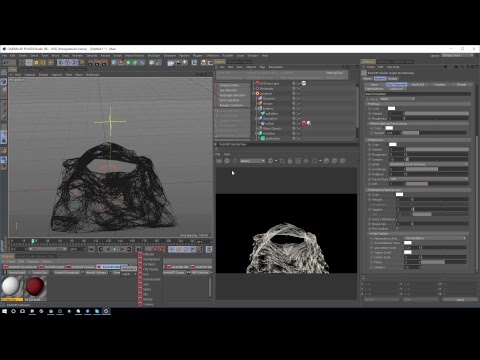Click the Spline Pen icon

pyautogui.click(x=121, y=62)
